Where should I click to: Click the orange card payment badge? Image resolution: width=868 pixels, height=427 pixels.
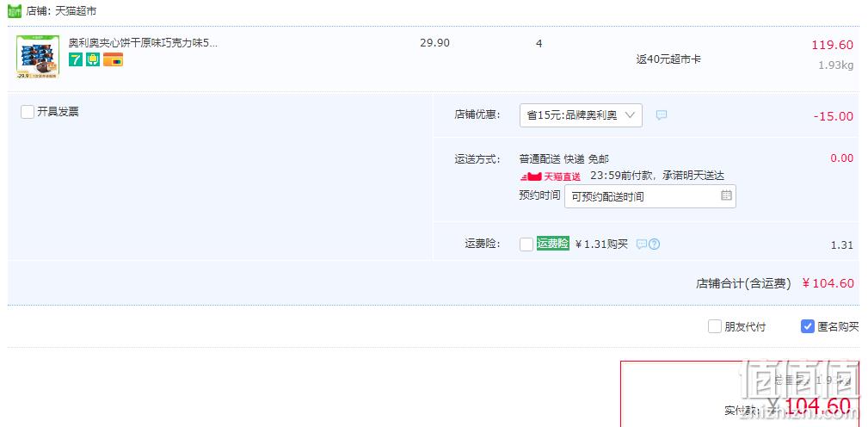coord(113,59)
